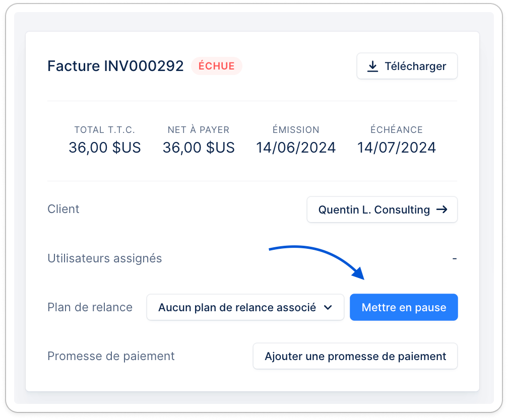Pause reminders with Mettre en pause

pos(404,307)
